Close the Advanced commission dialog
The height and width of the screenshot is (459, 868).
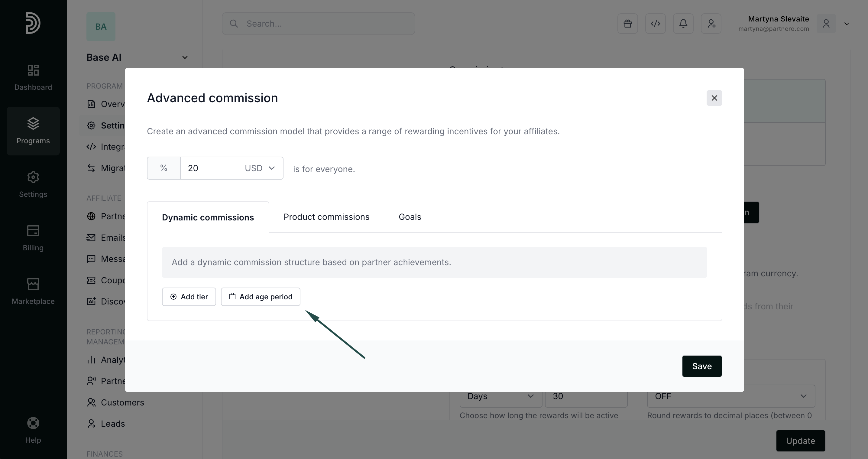click(714, 98)
